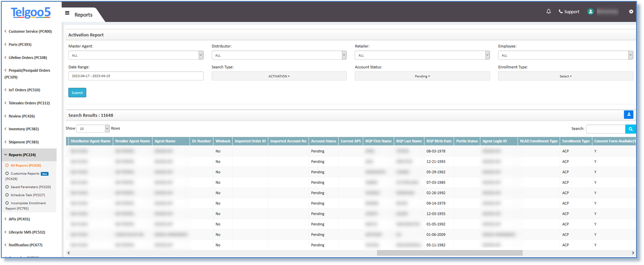Toggle the hamburger menu icon

(67, 13)
